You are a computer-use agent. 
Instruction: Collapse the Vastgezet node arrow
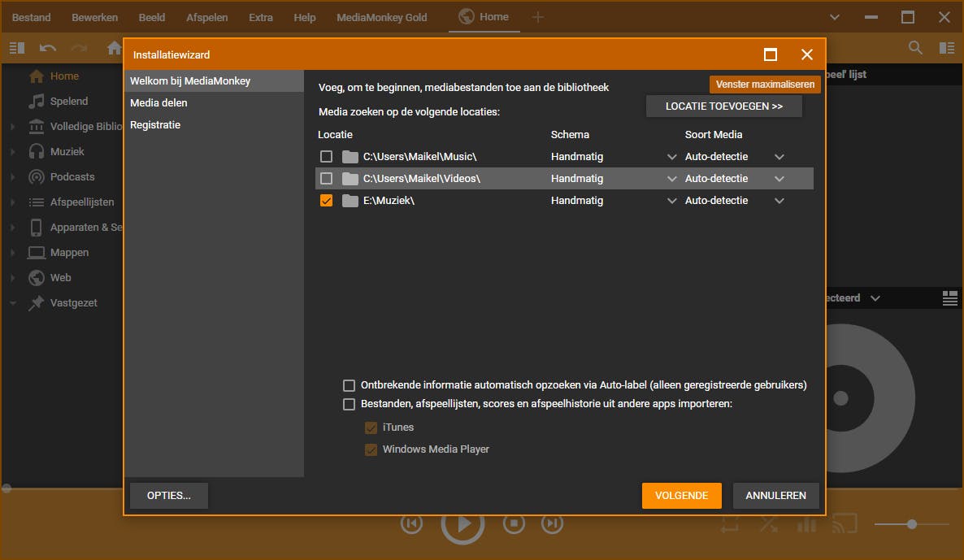[x=12, y=302]
